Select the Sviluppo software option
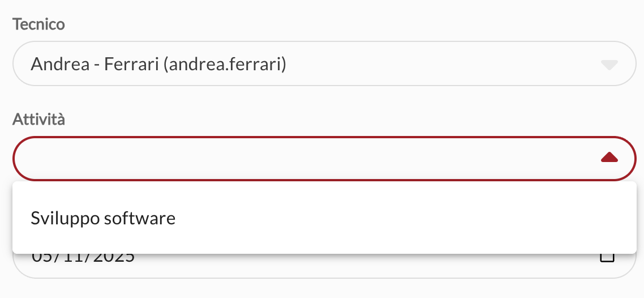The height and width of the screenshot is (298, 644). (x=103, y=218)
